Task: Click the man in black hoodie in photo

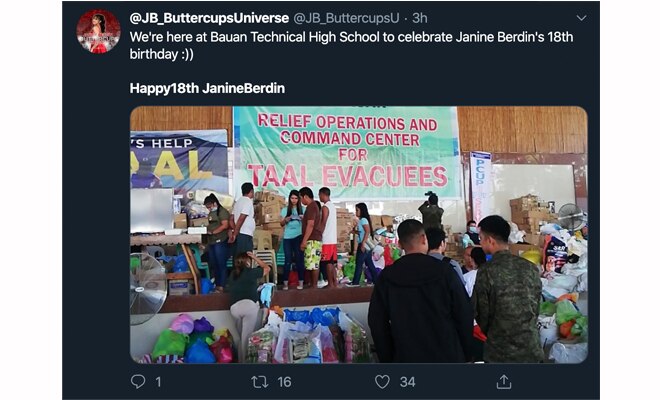Action: [x=419, y=293]
